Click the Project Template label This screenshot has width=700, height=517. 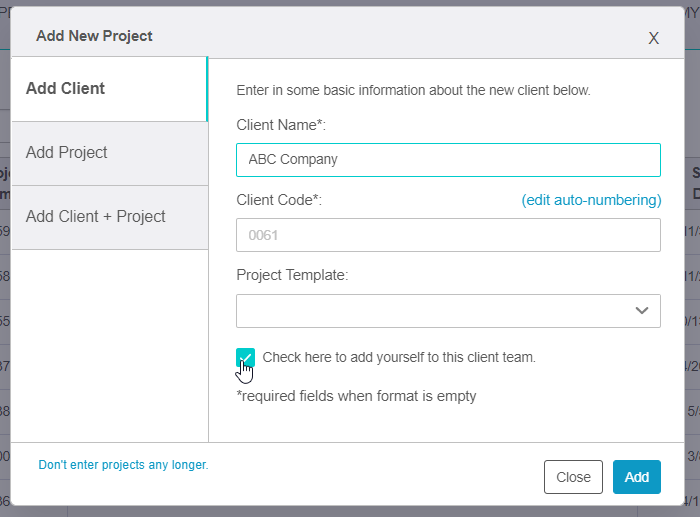[292, 275]
